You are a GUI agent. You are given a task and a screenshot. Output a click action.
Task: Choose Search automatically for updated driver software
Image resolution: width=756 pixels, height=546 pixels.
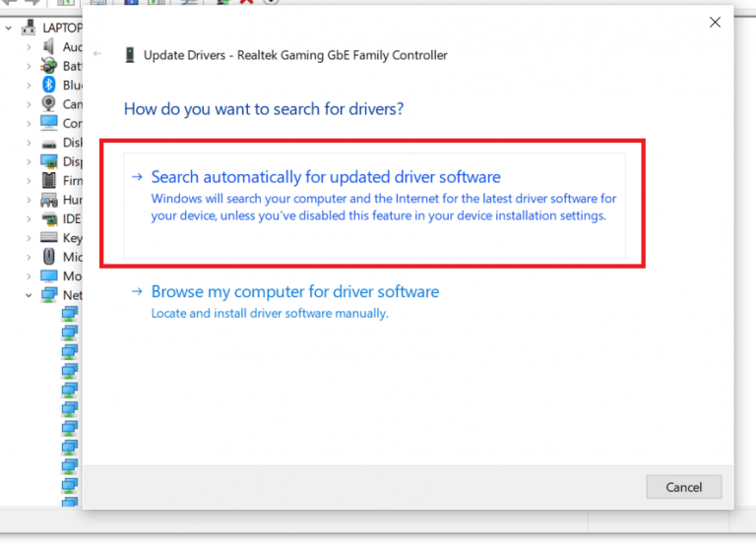pyautogui.click(x=374, y=206)
